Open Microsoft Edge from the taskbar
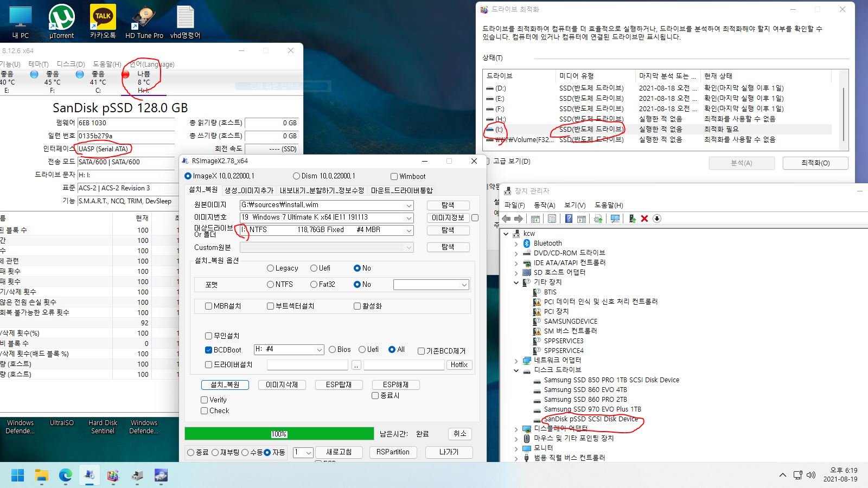The height and width of the screenshot is (488, 868). coord(66,476)
